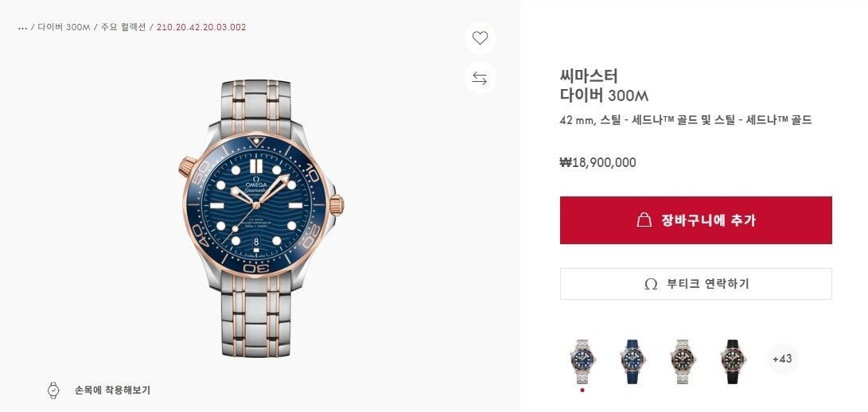
Task: Choose the blue rubber strap variant
Action: pyautogui.click(x=633, y=361)
